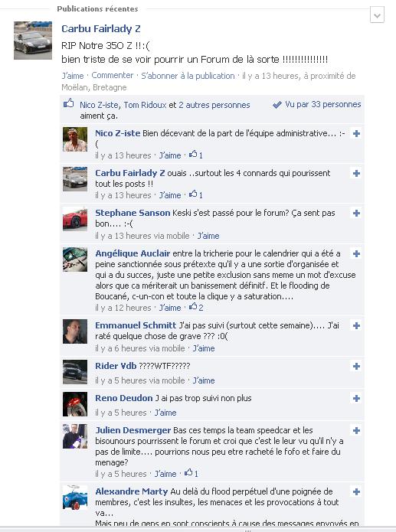Click the thumbs-up count on Julien Desmerger's comment

(x=191, y=473)
